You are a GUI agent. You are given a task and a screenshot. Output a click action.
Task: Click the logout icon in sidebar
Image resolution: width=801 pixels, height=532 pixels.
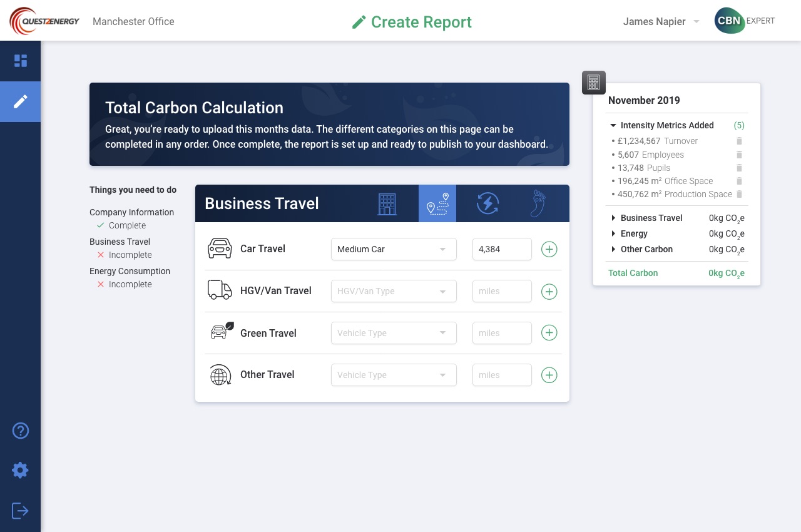(21, 510)
